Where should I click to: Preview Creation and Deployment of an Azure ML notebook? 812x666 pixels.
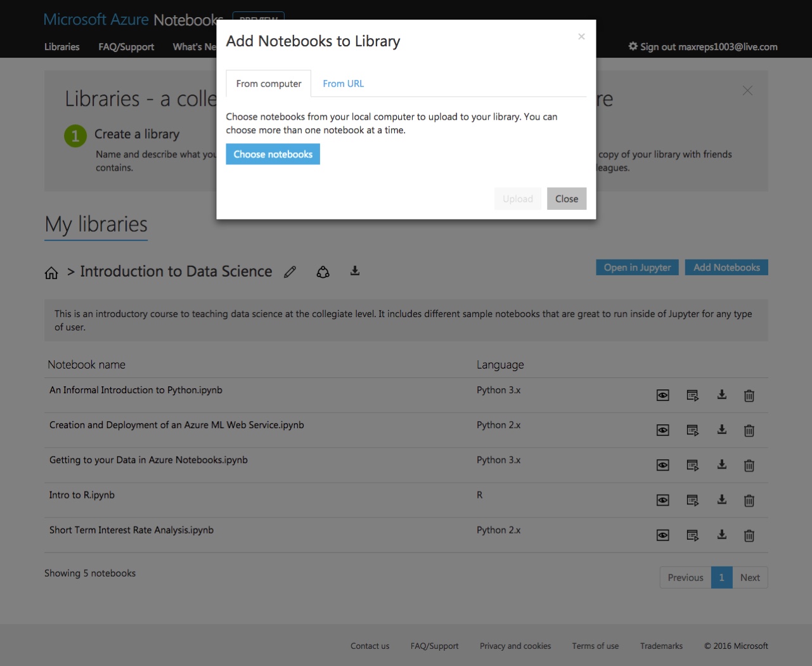662,431
